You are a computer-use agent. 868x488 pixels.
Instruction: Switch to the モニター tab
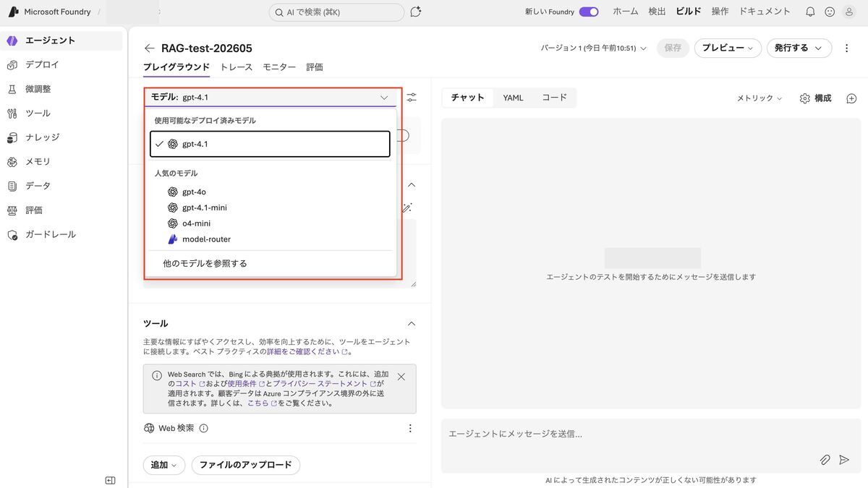tap(279, 67)
